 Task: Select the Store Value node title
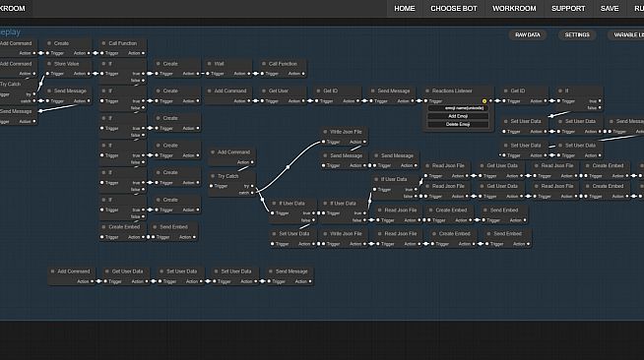pos(67,64)
